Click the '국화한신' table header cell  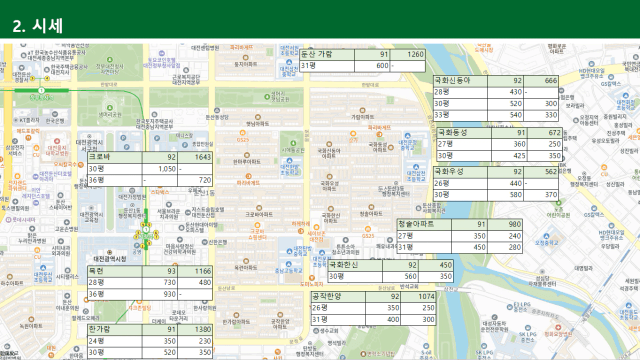pyautogui.click(x=355, y=265)
